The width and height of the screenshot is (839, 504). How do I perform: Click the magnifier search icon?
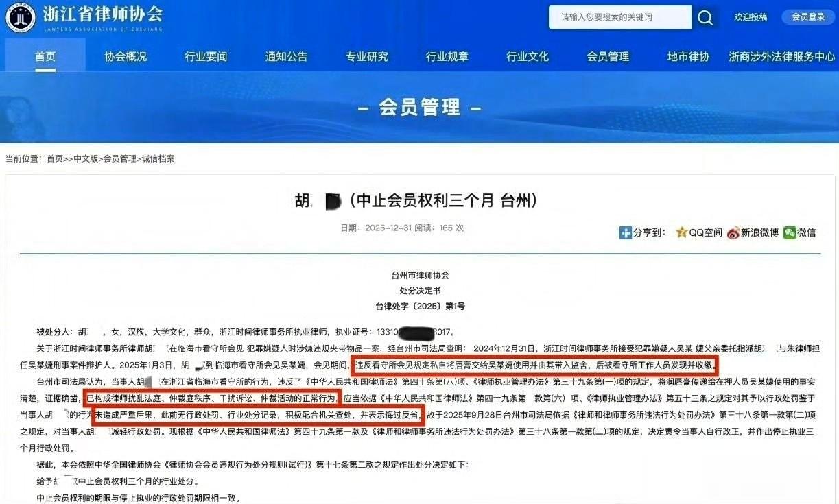coord(705,18)
